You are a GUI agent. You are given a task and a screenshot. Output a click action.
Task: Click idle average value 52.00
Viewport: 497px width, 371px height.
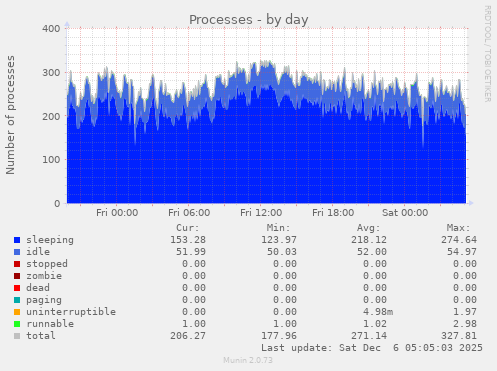372,252
